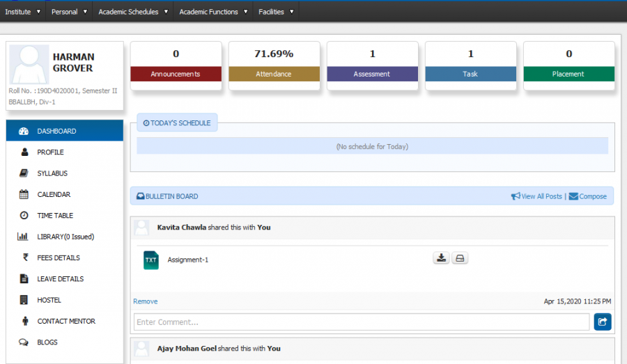Click the Profile person icon
The width and height of the screenshot is (627, 364).
tap(24, 152)
